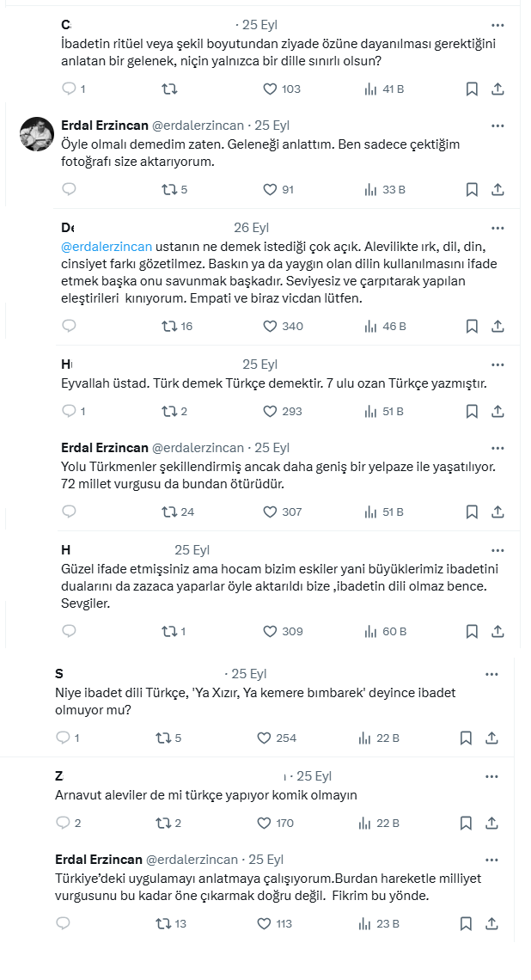Retweet Erdal Erzincan's reply with 5 retweets
Screen dimensions: 531x980
point(168,190)
